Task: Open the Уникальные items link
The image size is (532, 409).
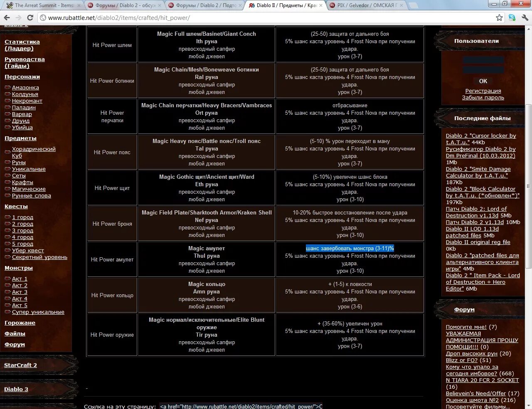Action: coord(29,169)
